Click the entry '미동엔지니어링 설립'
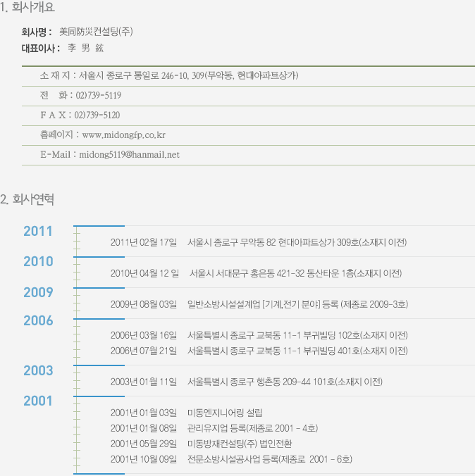Screen dimensions: 475x476 click(225, 413)
